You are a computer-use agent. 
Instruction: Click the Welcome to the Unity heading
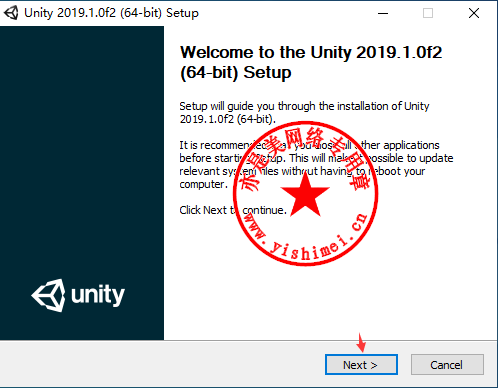click(311, 62)
